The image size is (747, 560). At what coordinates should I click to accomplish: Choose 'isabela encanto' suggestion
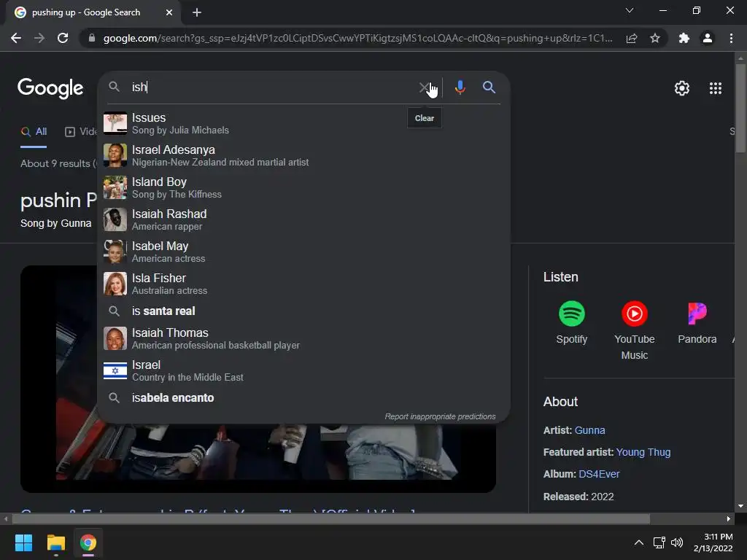(304, 397)
